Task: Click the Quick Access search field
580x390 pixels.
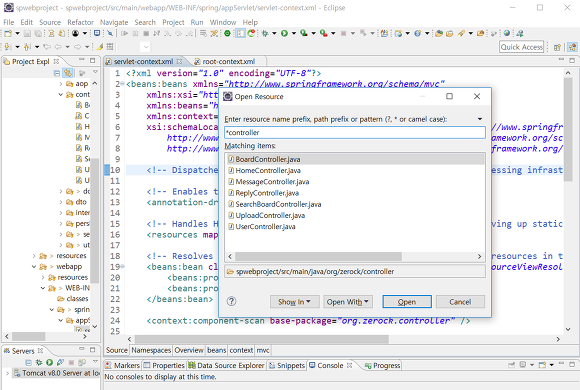Action: coord(522,47)
